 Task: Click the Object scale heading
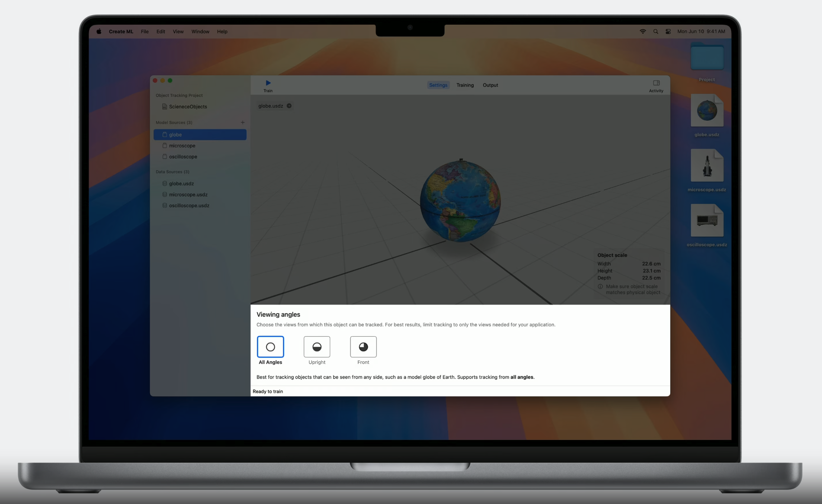(612, 255)
